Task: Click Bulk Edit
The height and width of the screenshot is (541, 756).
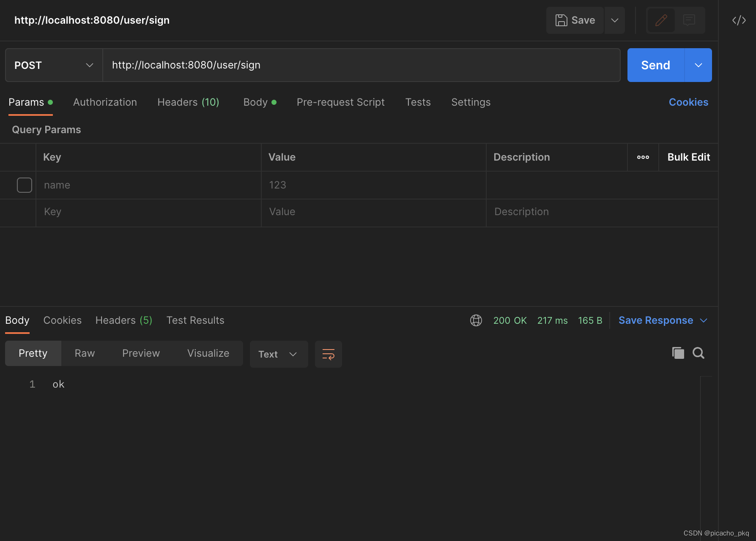Action: 689,157
